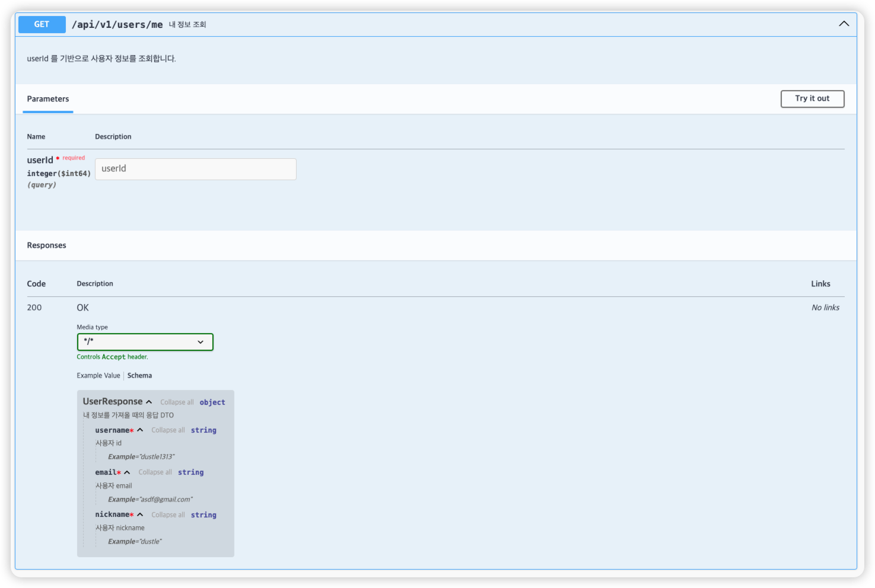Click the Example="dustle1313" text

tap(141, 457)
